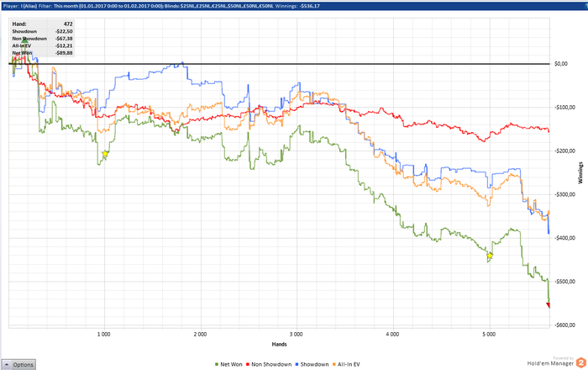Click the -$500,00 axis label
This screenshot has height=370, width=588.
(x=564, y=282)
